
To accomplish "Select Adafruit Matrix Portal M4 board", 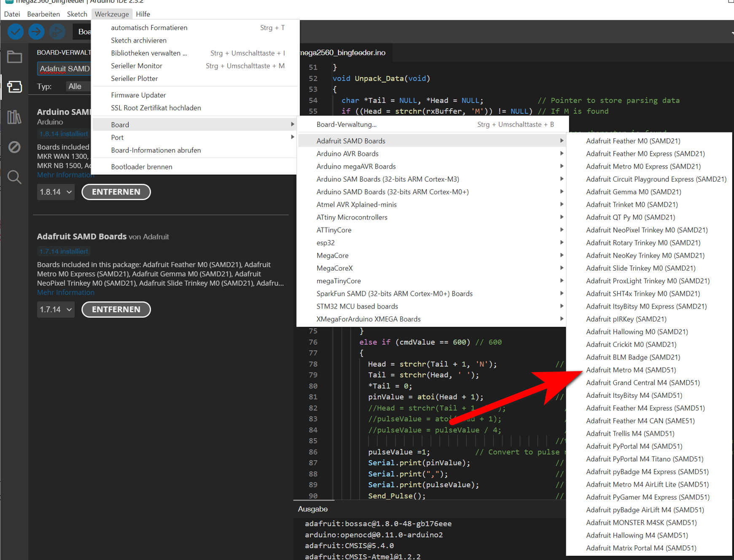I will click(x=649, y=548).
